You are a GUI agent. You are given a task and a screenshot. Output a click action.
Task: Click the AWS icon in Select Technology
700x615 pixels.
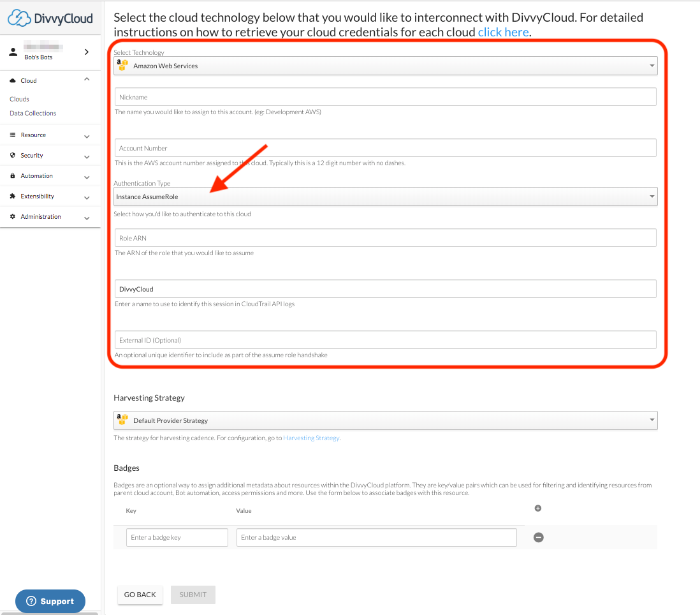coord(122,65)
